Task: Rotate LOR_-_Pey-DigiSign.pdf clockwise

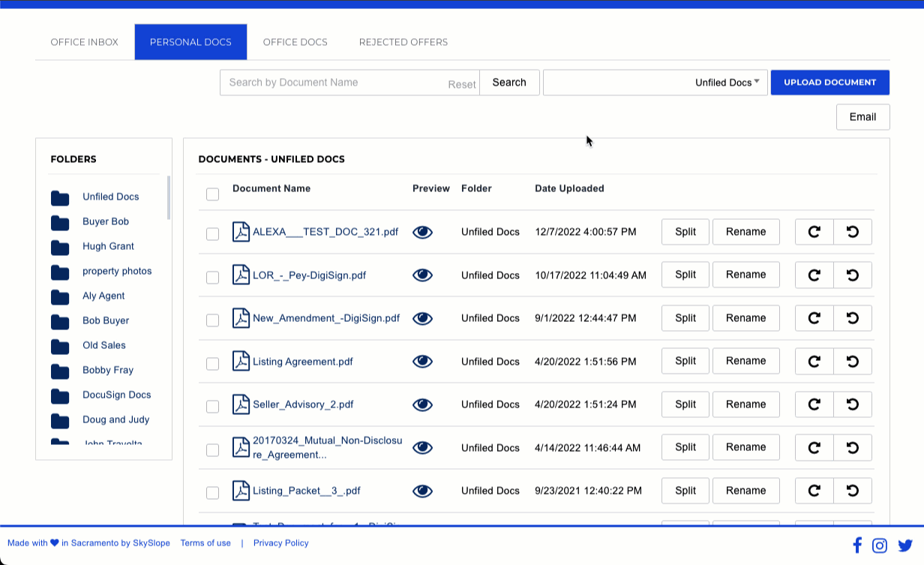Action: pos(814,275)
